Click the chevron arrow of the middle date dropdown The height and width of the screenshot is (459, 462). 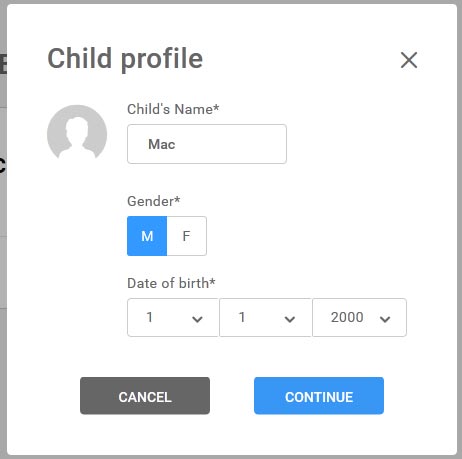coord(290,319)
